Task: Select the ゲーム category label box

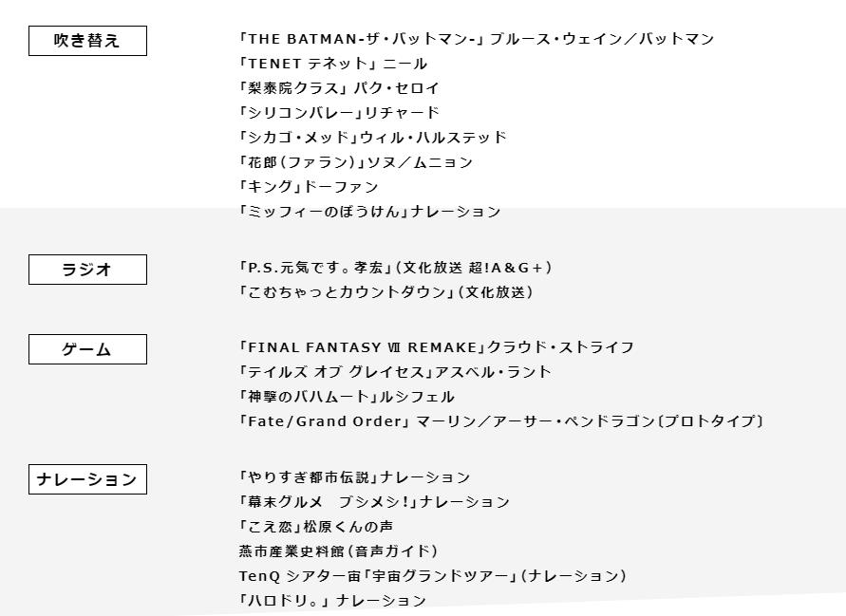Action: click(x=87, y=349)
